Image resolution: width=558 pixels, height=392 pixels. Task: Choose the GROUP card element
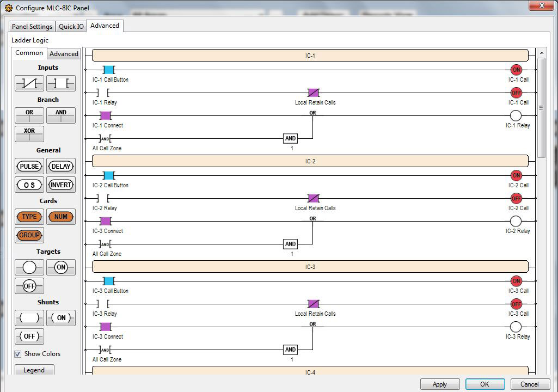[x=29, y=235]
